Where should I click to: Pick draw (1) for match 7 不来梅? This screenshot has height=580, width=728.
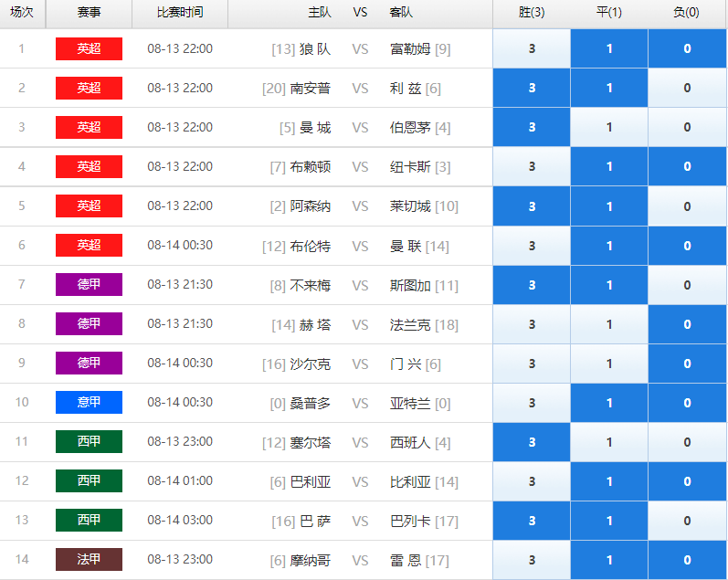click(609, 285)
